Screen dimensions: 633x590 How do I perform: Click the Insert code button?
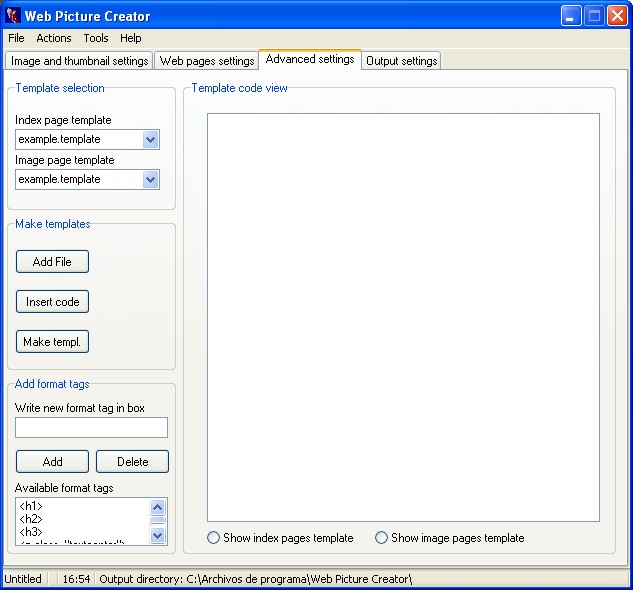tap(52, 302)
